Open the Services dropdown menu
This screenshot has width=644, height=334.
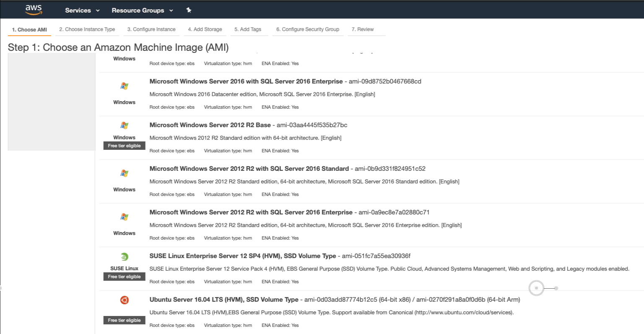[82, 10]
